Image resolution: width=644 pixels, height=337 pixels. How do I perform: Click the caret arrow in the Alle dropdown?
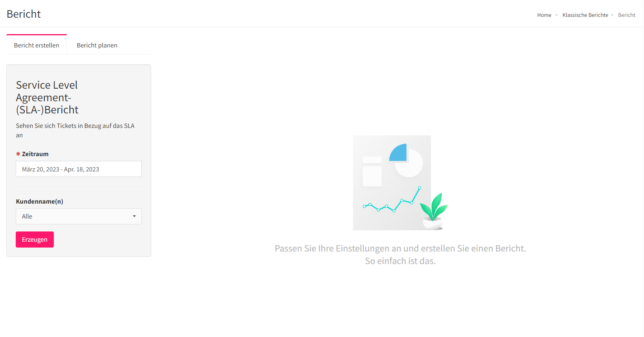(134, 217)
